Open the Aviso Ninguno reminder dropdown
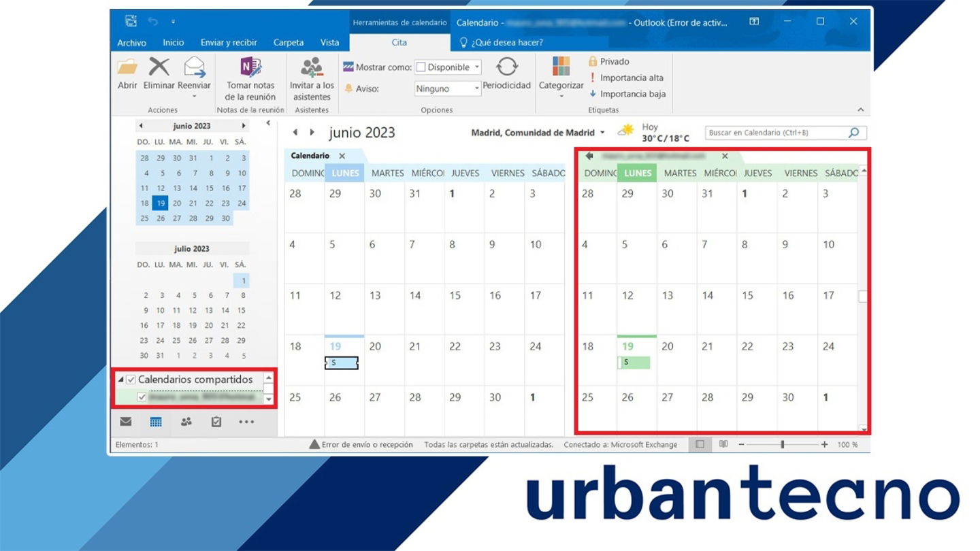980x551 pixels. (477, 88)
